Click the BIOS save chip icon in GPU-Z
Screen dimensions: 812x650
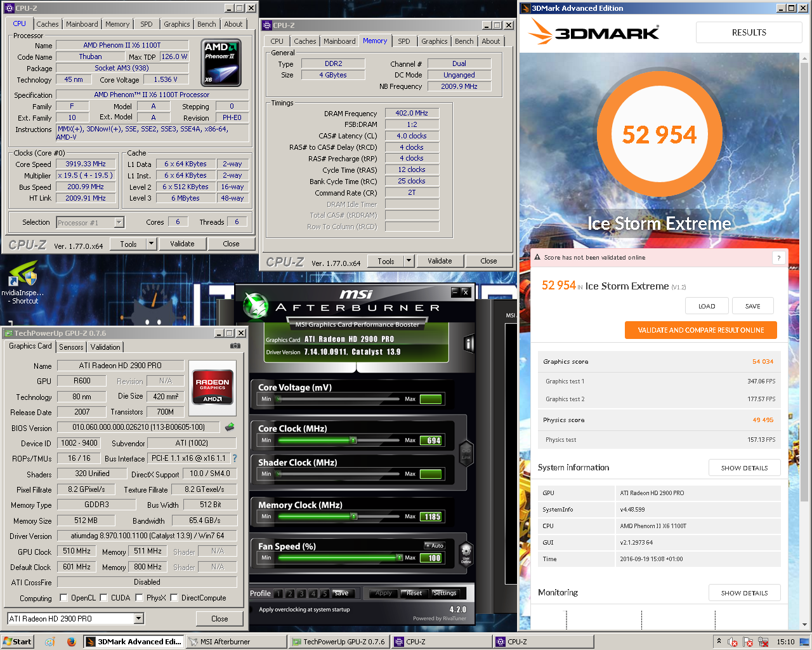(230, 427)
